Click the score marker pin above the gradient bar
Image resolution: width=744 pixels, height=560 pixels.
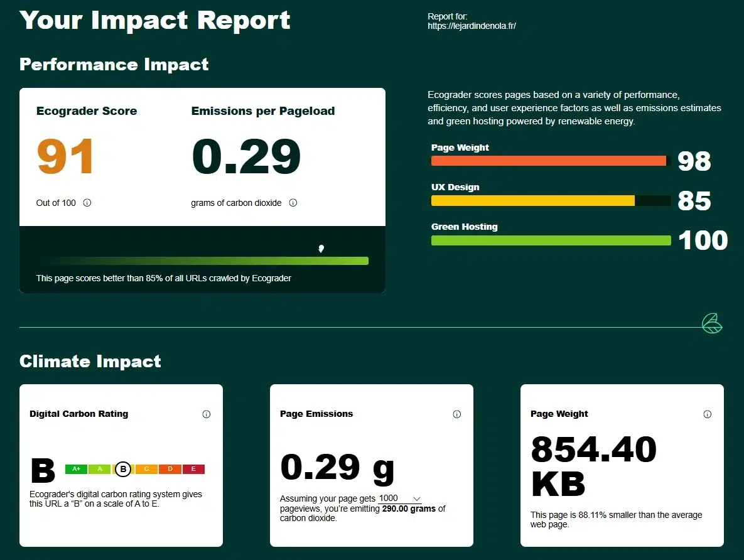pos(321,249)
